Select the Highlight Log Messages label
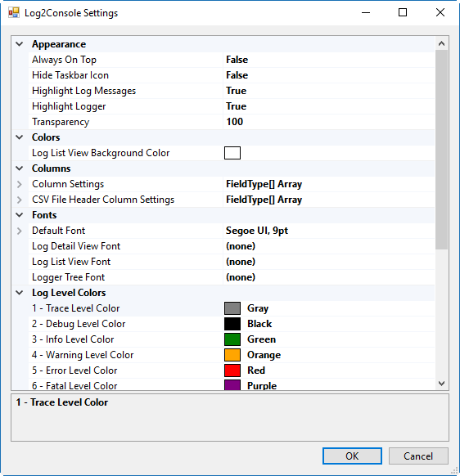This screenshot has width=460, height=476. pyautogui.click(x=83, y=91)
